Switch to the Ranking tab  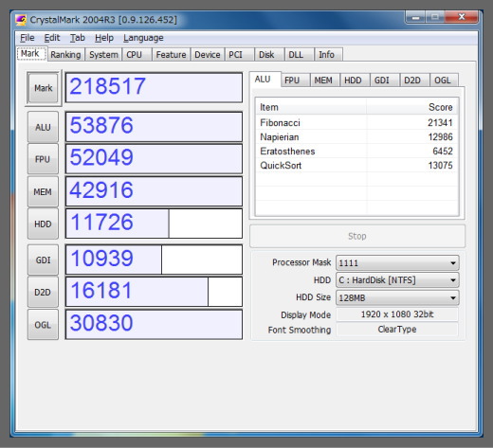click(x=65, y=55)
